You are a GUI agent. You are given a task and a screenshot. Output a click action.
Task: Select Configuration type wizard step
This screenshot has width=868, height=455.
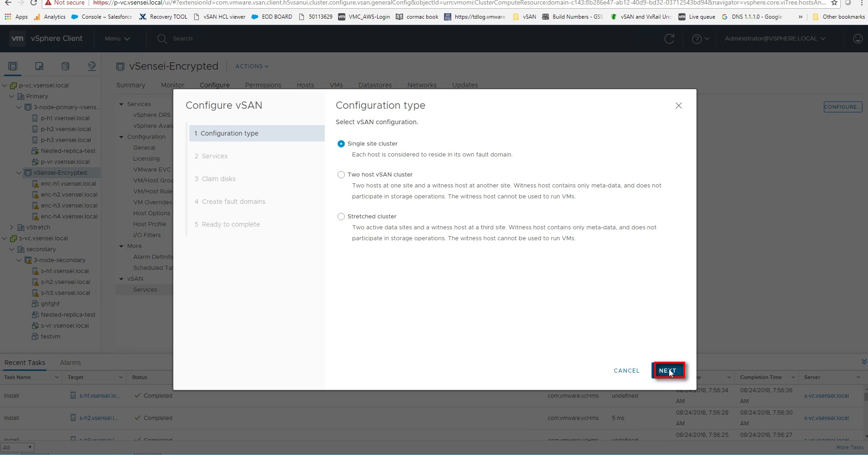257,133
